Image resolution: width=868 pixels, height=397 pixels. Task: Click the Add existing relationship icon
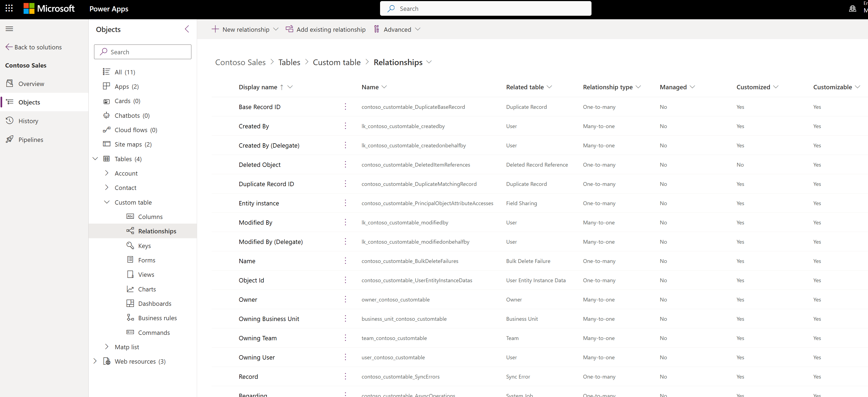coord(290,29)
